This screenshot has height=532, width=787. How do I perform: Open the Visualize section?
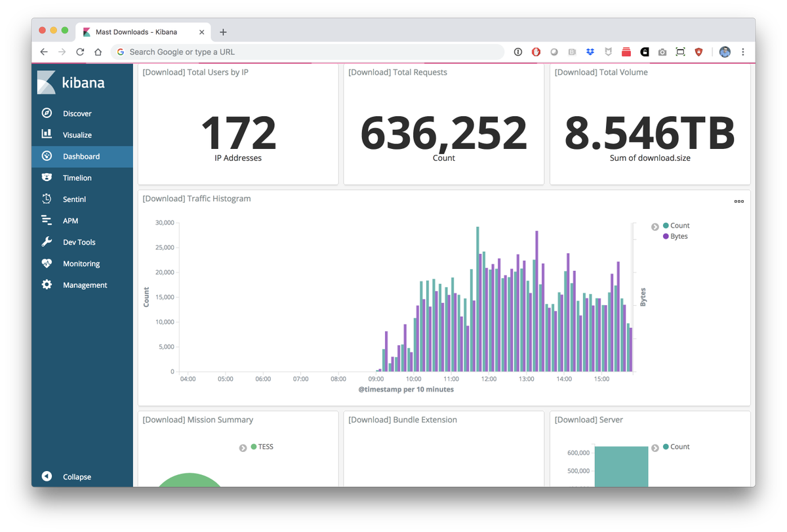click(x=82, y=135)
